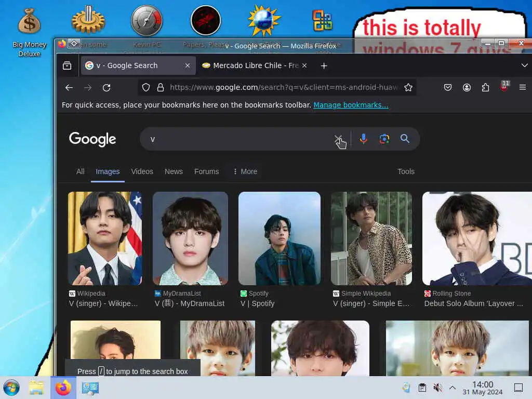
Task: Expand the More search filters menu
Action: pyautogui.click(x=245, y=171)
